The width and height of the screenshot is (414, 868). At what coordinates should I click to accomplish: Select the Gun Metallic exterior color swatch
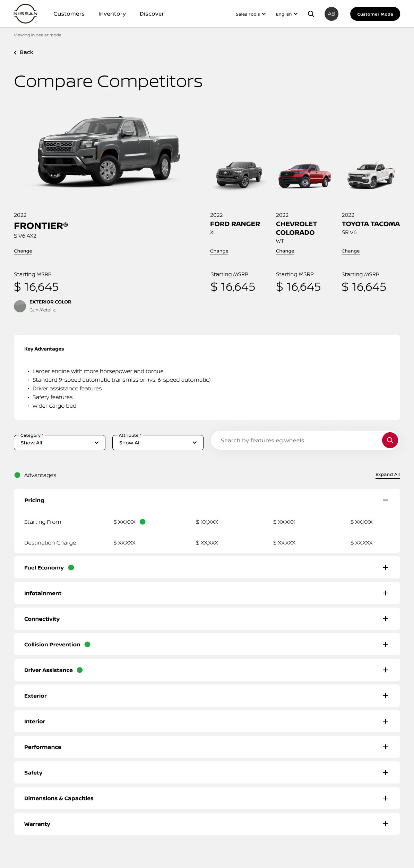20,306
